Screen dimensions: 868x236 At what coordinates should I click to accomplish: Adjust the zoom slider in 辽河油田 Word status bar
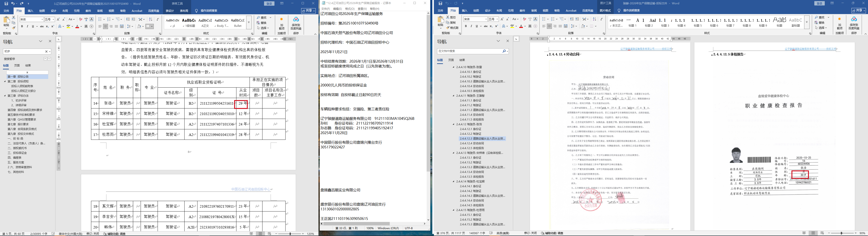290,234
